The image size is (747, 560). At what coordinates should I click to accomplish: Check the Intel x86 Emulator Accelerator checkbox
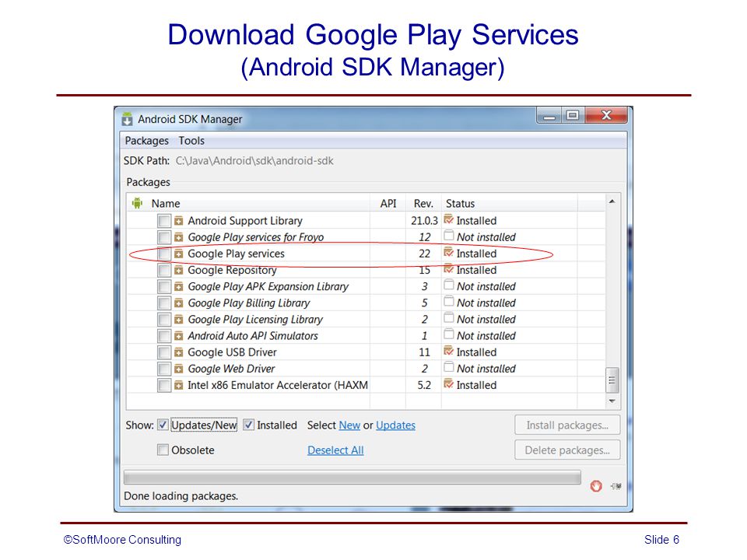(x=164, y=385)
